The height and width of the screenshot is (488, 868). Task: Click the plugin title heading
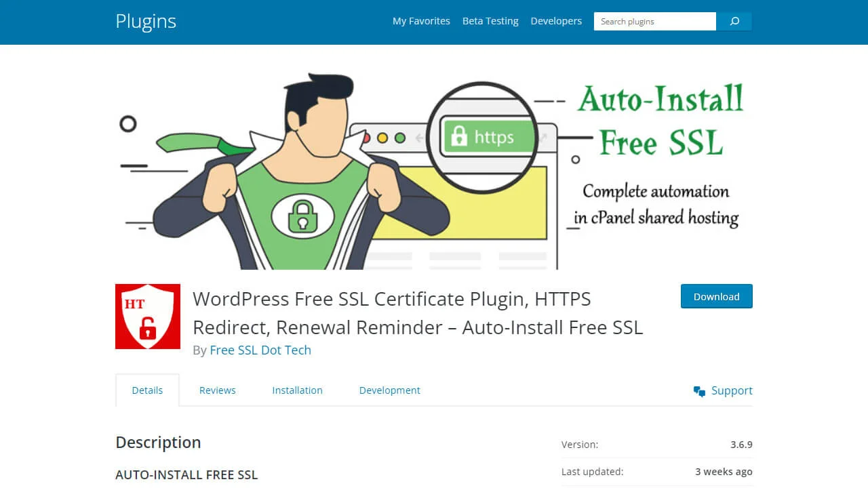tap(418, 312)
